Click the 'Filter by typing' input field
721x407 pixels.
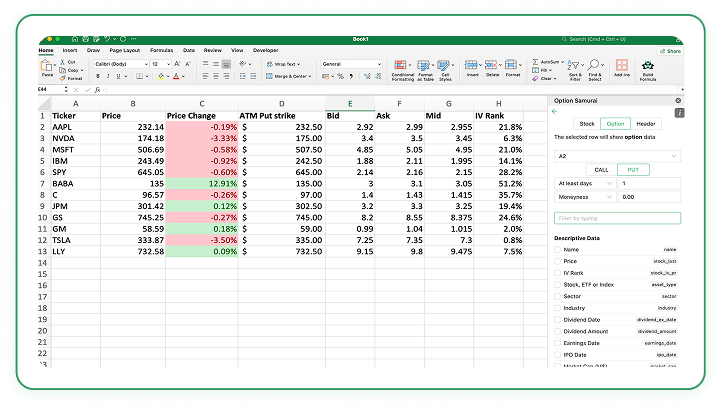pyautogui.click(x=616, y=217)
